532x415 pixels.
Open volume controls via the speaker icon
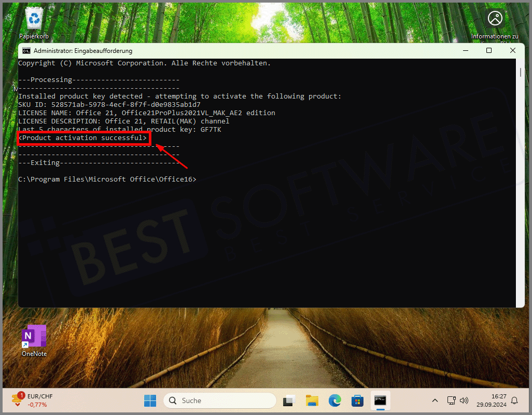(464, 400)
